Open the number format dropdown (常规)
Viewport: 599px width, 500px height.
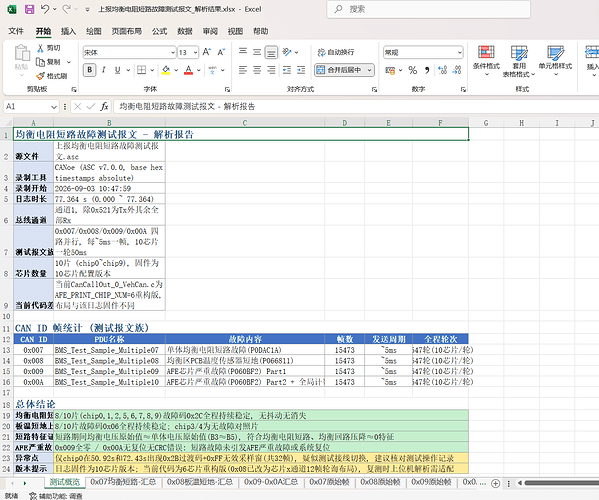point(460,52)
